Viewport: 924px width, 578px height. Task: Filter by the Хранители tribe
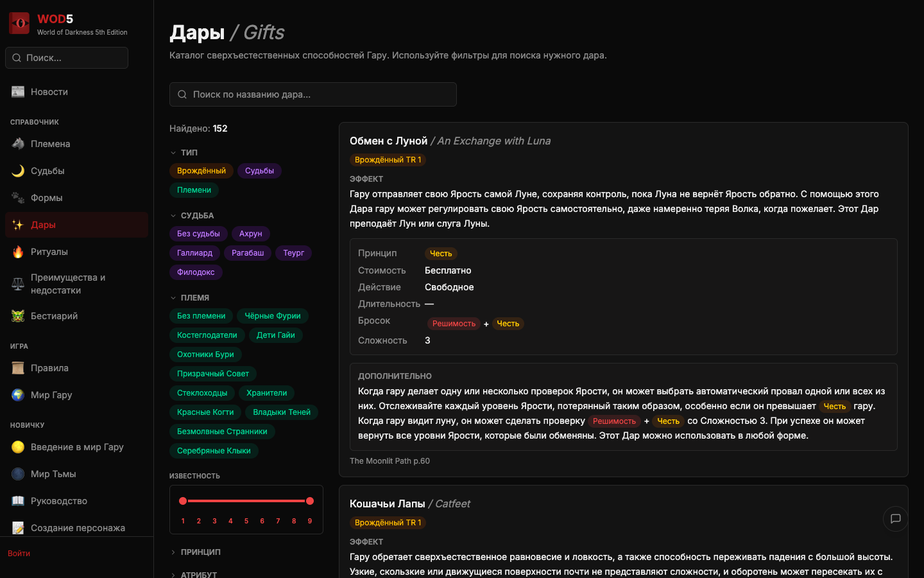point(267,393)
